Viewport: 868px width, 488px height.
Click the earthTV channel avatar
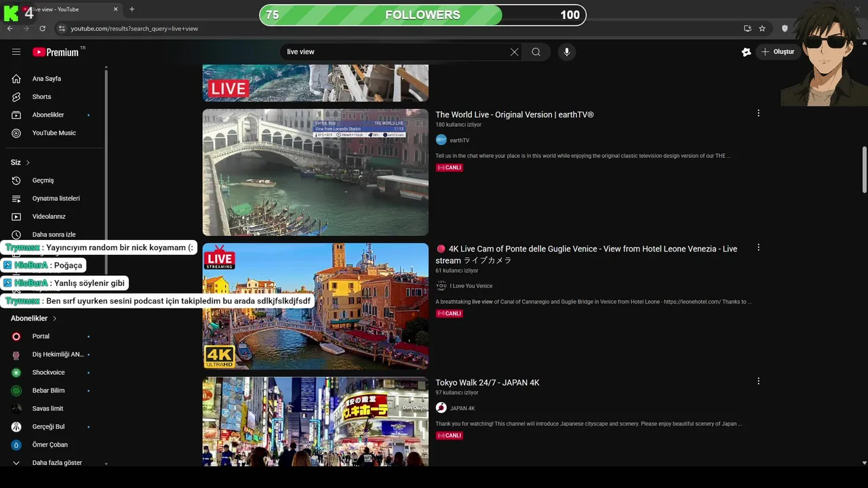click(441, 140)
